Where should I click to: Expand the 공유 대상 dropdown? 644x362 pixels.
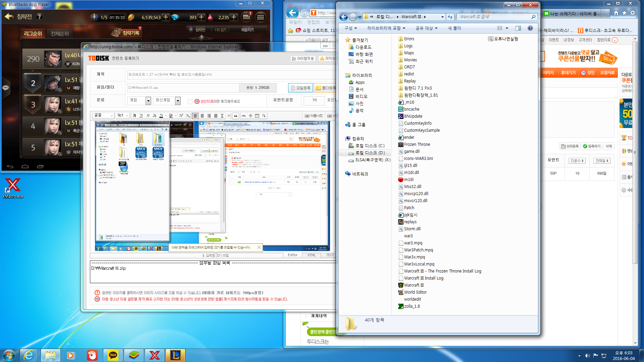[x=426, y=28]
